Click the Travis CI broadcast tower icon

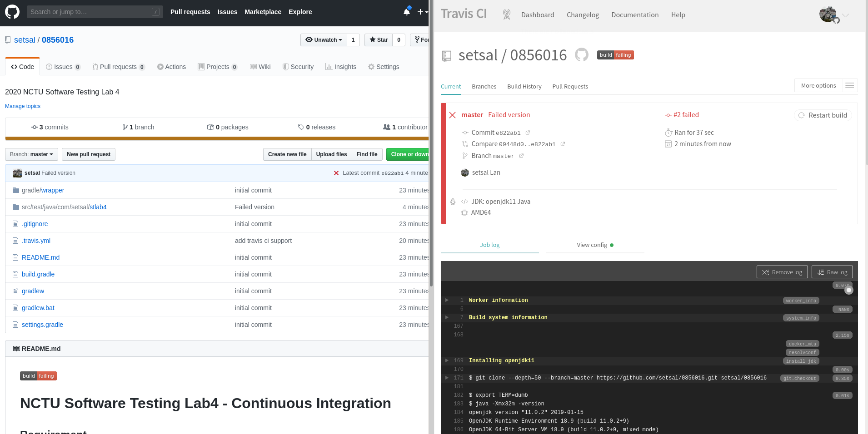point(507,15)
